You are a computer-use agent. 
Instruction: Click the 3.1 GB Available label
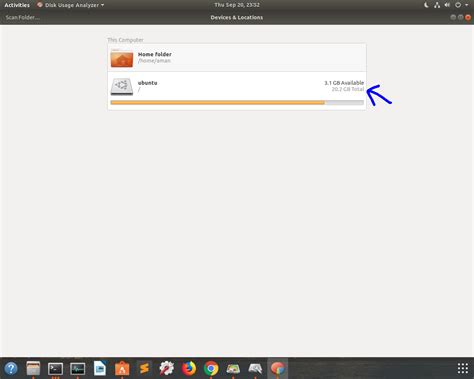coord(344,83)
